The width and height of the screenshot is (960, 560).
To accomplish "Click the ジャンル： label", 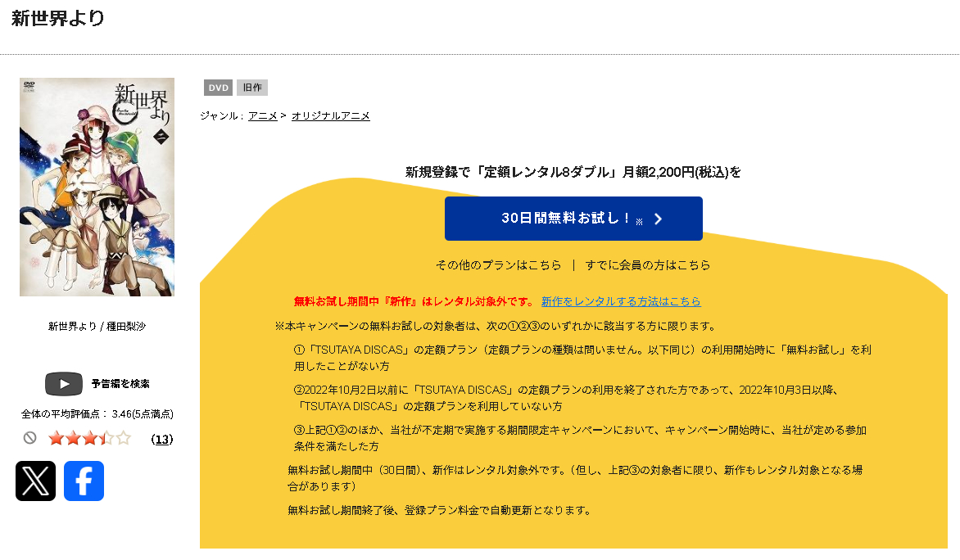I will coord(222,115).
